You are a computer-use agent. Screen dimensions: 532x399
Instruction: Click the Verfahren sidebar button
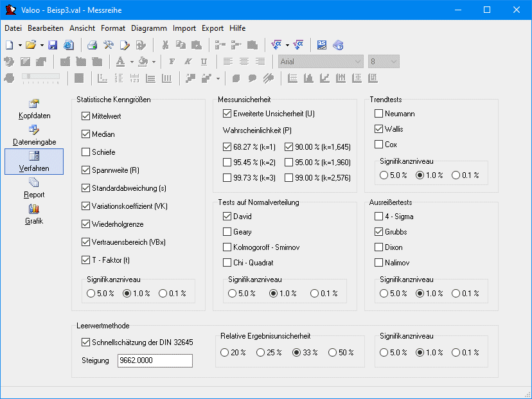34,161
